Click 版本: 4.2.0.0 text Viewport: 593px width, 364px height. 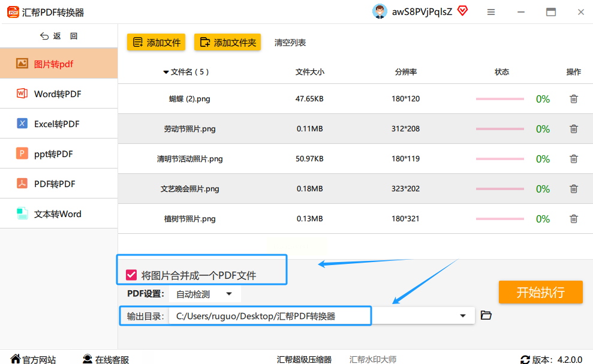pos(557,359)
